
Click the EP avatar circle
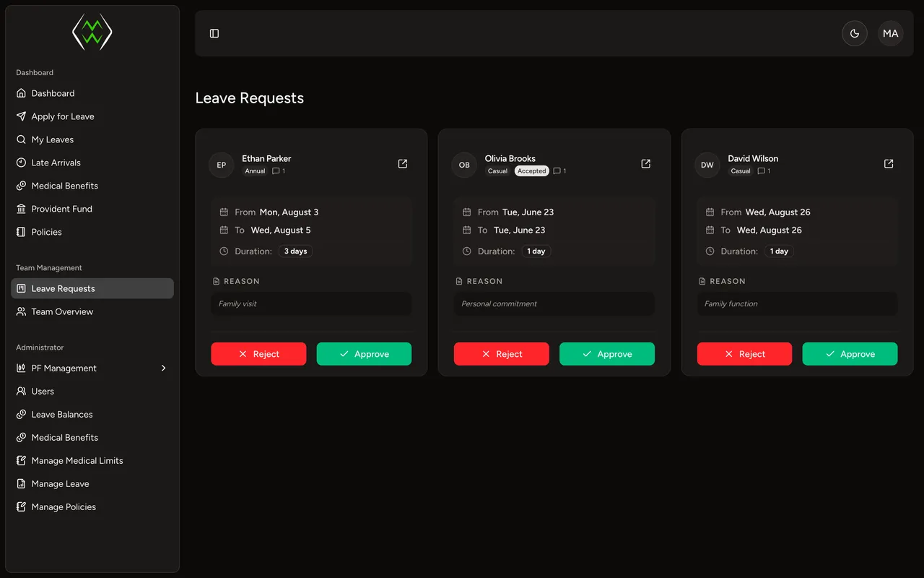(x=222, y=165)
